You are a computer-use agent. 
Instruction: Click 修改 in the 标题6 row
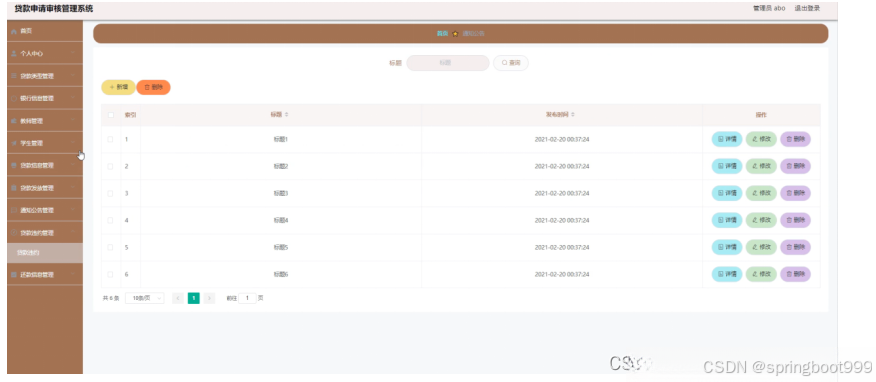click(761, 274)
